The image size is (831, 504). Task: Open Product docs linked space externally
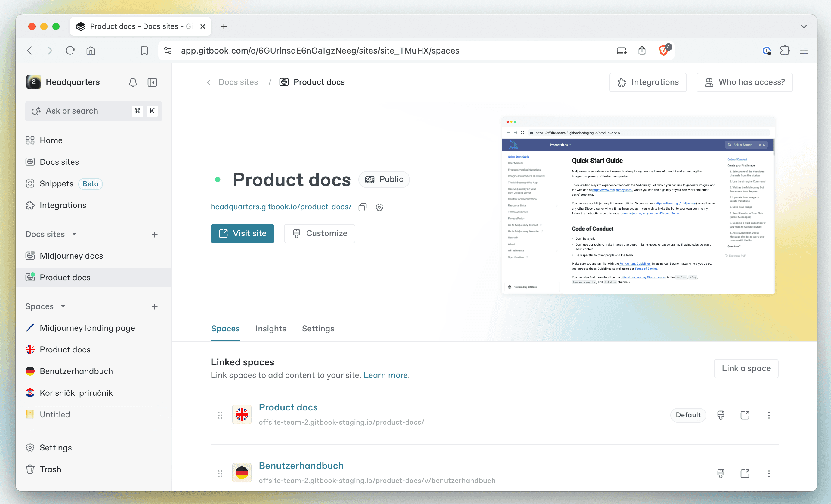click(x=745, y=415)
